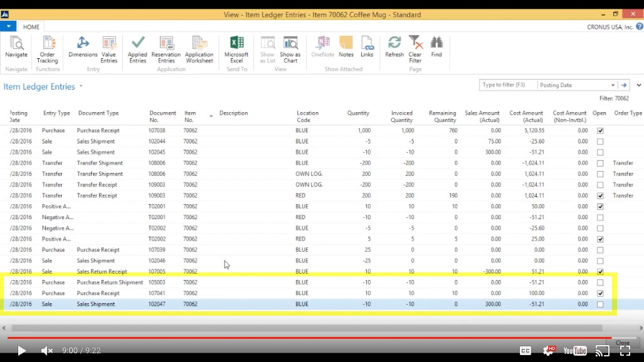Open Notes panel
This screenshot has height=362, width=644.
click(x=346, y=47)
